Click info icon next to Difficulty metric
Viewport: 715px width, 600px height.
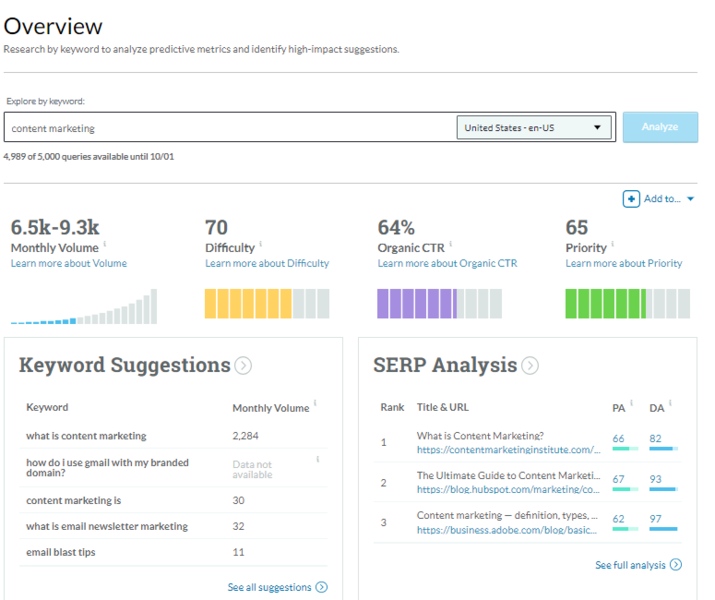point(261,243)
